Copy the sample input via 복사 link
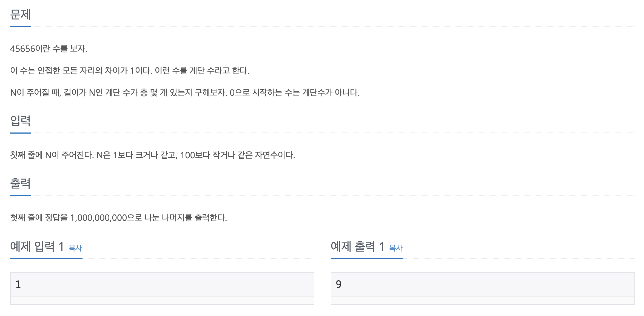Viewport: 644px width, 316px height. [75, 248]
